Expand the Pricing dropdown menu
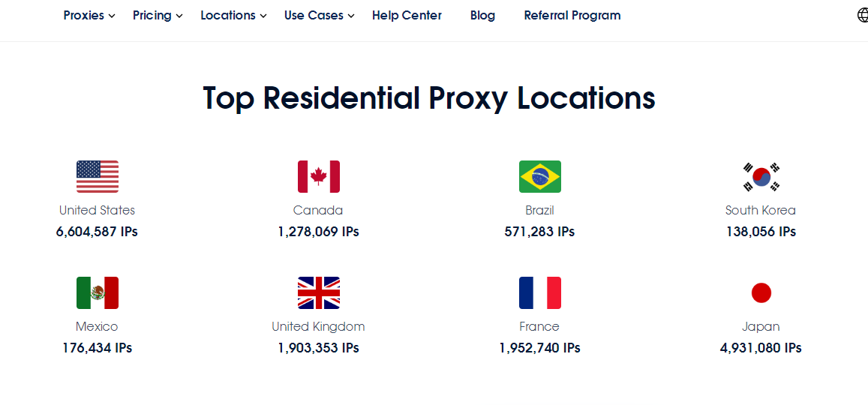Screen dimensions: 868x405 (x=158, y=16)
